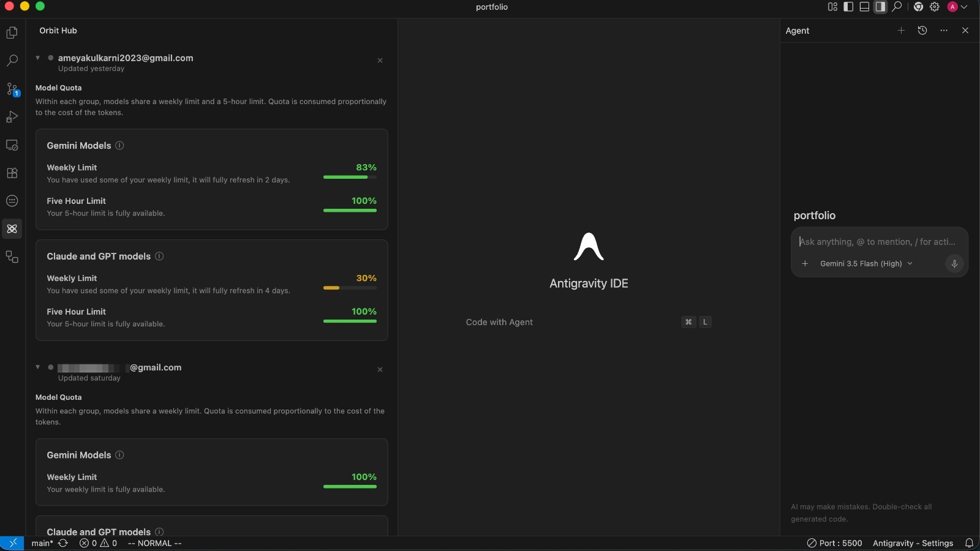The height and width of the screenshot is (551, 980).
Task: Click the remote connection icon in status bar
Action: click(12, 543)
